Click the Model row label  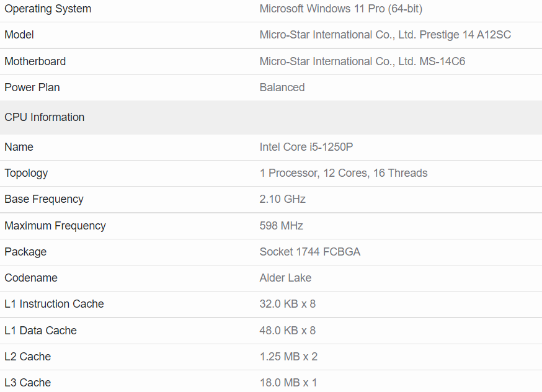[x=19, y=35]
